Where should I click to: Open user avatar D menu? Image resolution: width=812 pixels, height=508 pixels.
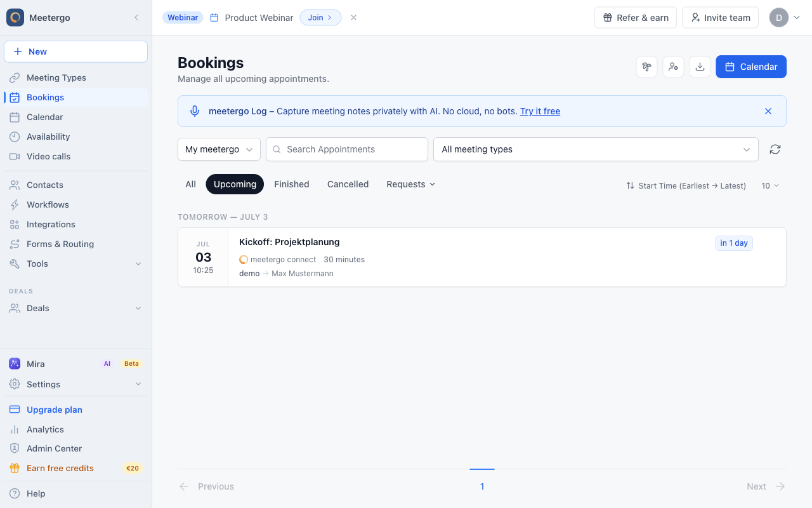pos(785,18)
